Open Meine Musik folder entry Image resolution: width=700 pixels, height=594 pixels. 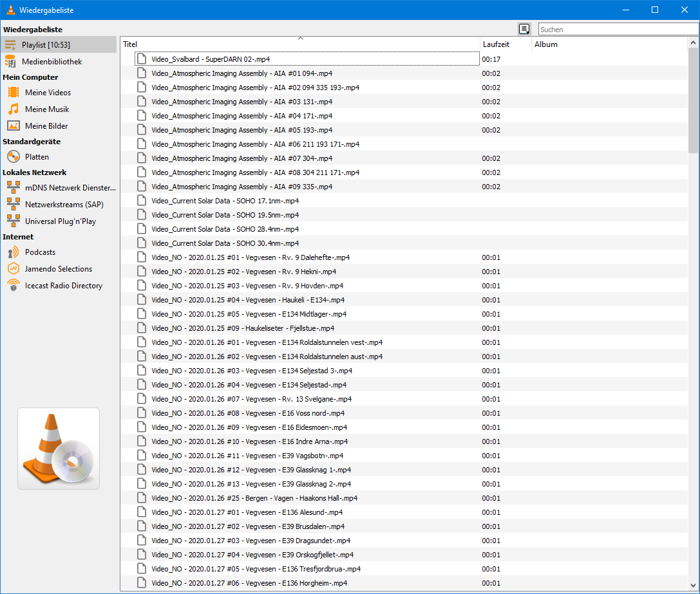[x=46, y=109]
